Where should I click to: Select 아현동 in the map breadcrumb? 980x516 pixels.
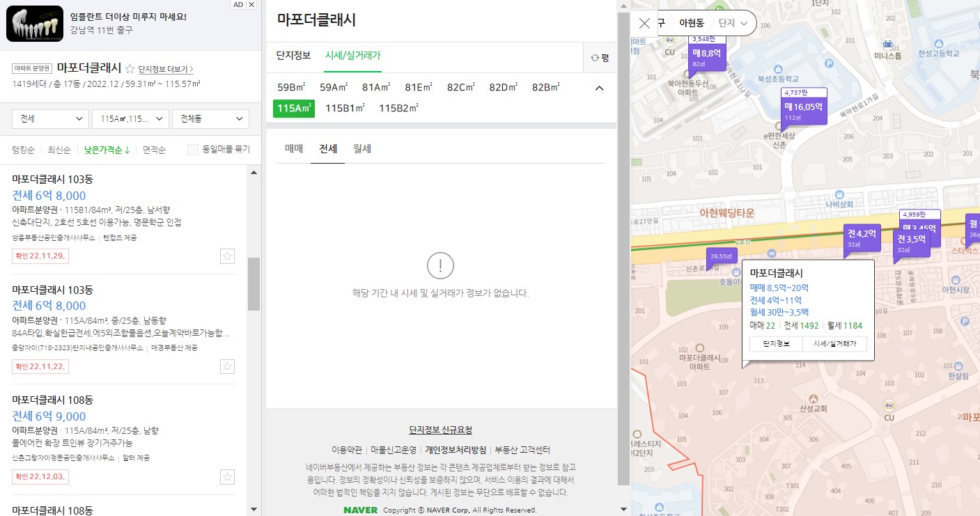point(692,23)
